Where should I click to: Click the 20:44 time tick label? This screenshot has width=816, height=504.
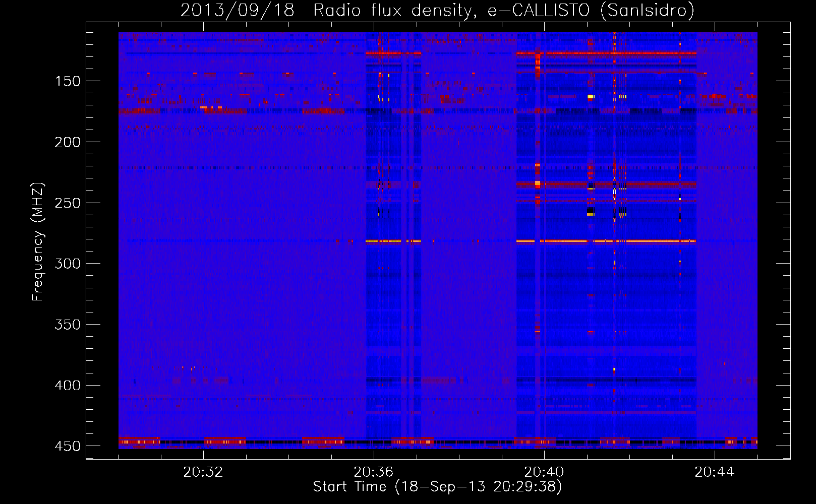[x=714, y=472]
